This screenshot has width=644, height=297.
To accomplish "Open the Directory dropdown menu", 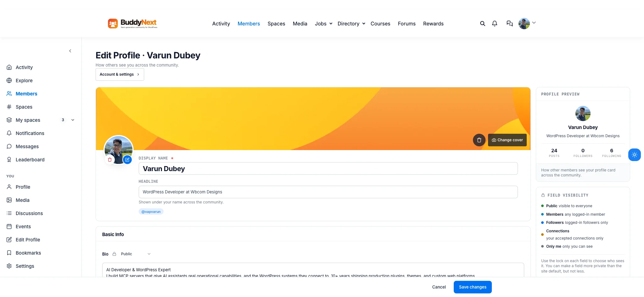I will pos(351,24).
